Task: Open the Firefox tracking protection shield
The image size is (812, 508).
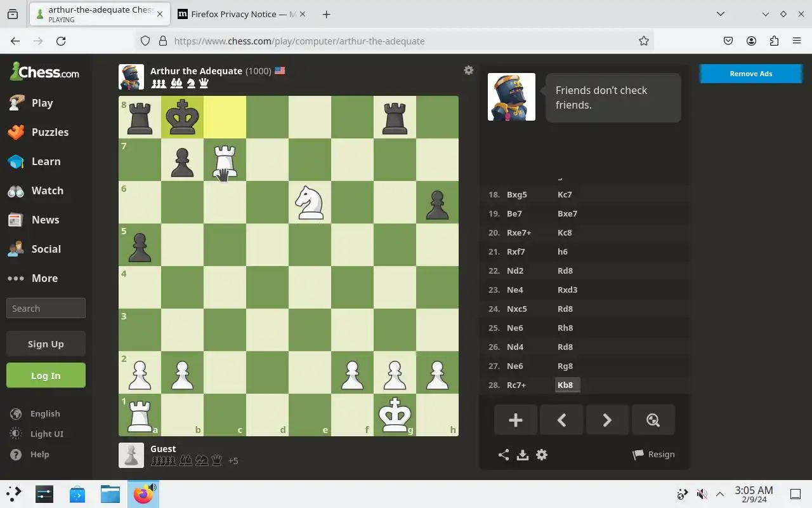Action: [145, 41]
